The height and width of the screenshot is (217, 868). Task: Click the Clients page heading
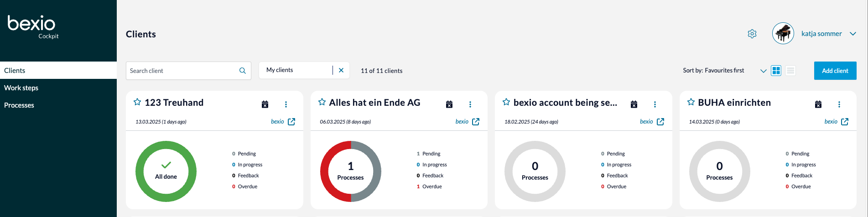tap(141, 34)
